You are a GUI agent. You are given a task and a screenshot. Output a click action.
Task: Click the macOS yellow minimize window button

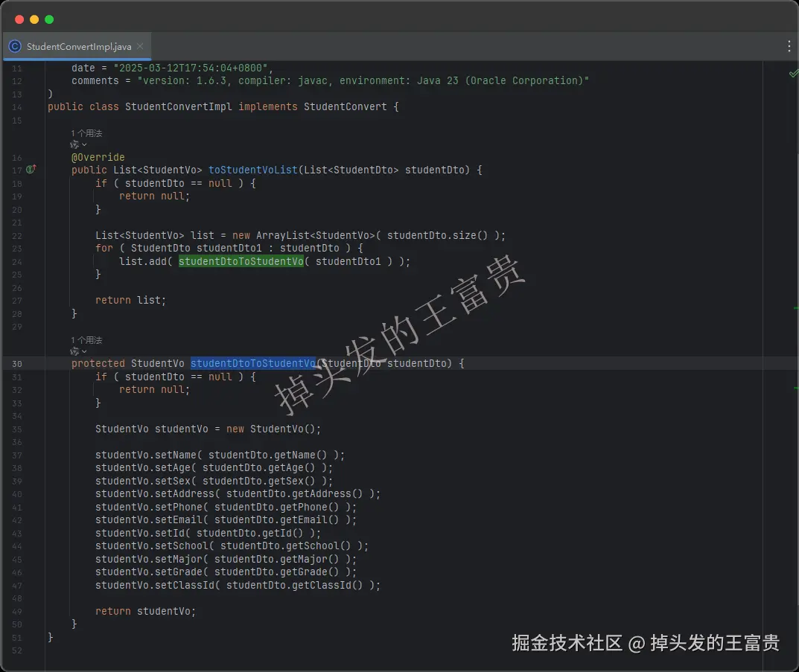(x=34, y=19)
